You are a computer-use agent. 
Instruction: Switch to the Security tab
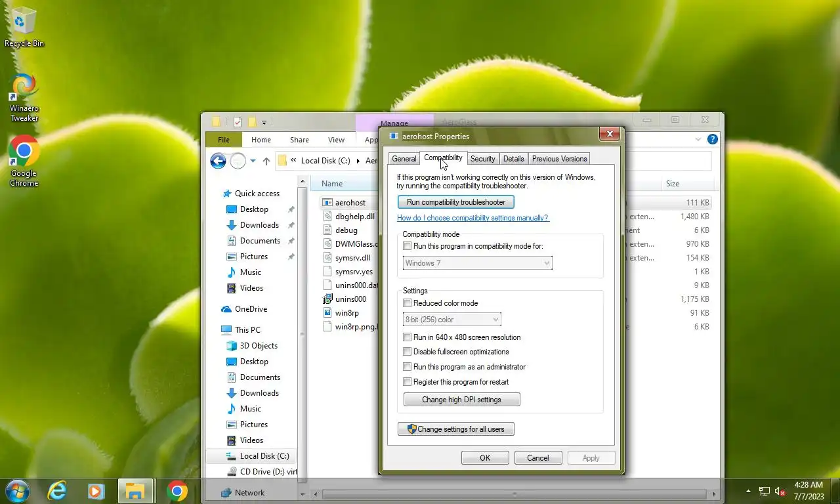coord(483,159)
